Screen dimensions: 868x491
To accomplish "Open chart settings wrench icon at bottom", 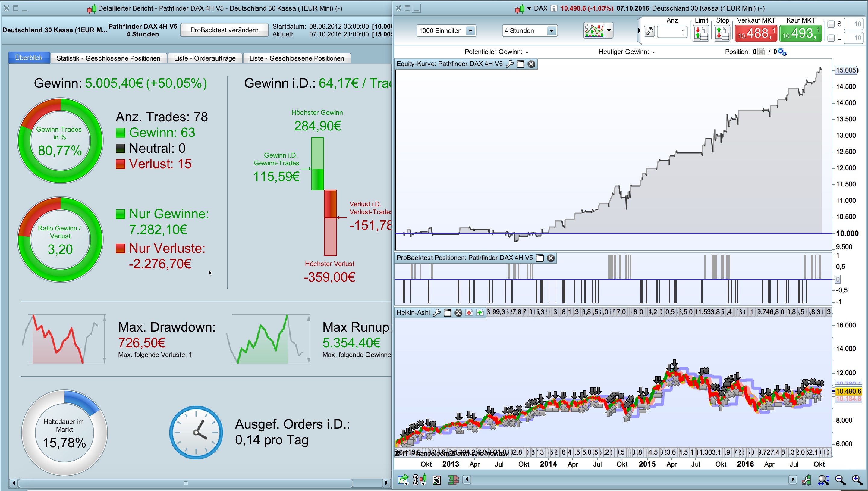I will click(807, 479).
